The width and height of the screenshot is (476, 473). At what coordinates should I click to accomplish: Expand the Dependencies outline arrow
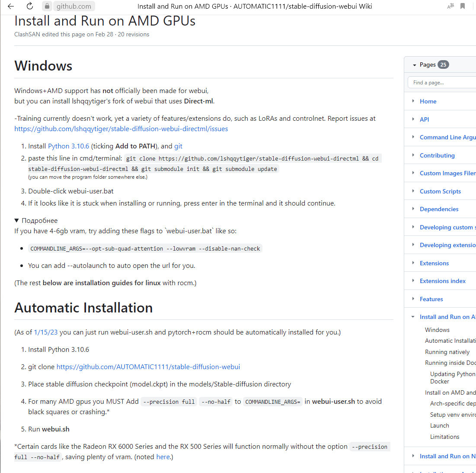413,209
